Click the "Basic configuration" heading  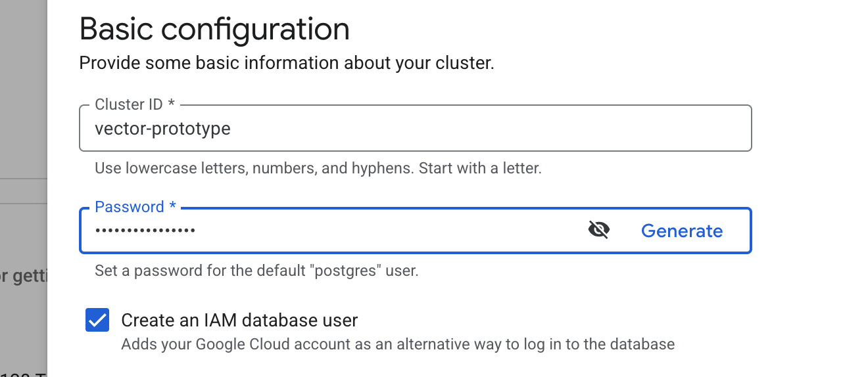[214, 30]
